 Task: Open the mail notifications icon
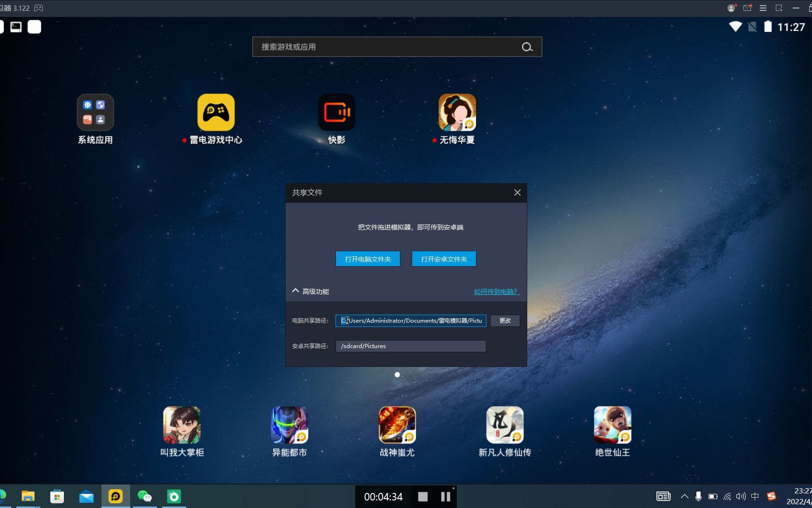point(748,8)
